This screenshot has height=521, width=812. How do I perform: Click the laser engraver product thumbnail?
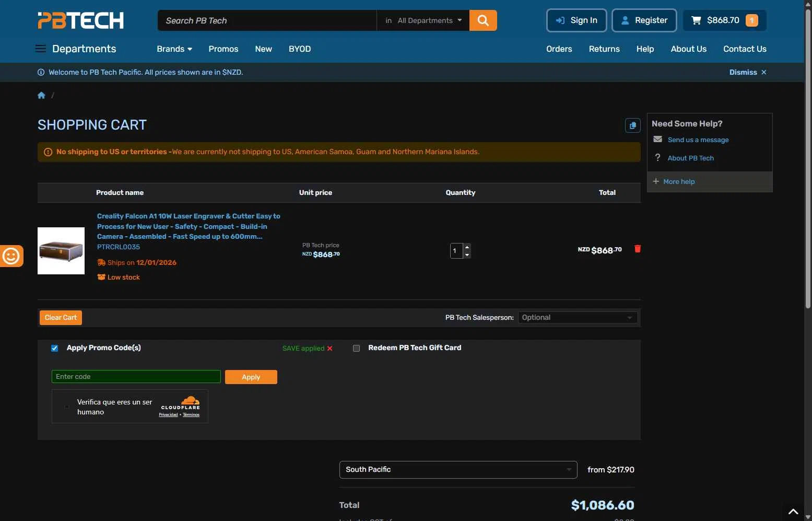pyautogui.click(x=61, y=251)
